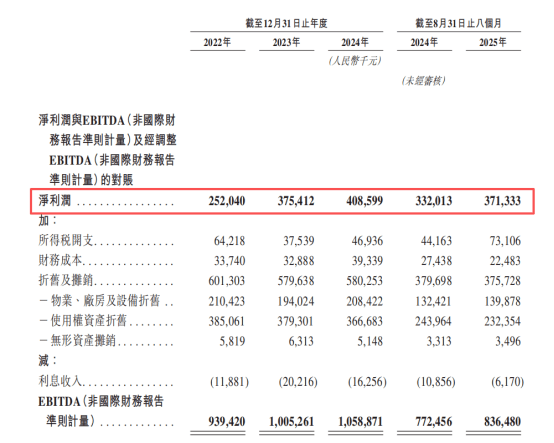The image size is (554, 443).
Task: Click the 2023年 column header
Action: pyautogui.click(x=286, y=42)
